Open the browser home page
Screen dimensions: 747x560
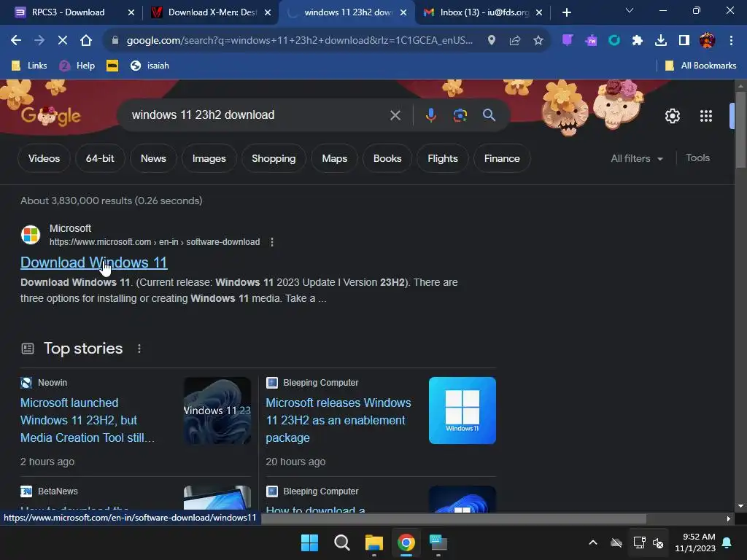(86, 41)
